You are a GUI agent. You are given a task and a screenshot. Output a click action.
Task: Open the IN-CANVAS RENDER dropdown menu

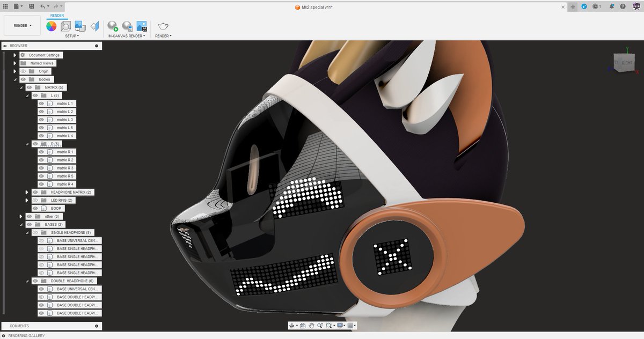coord(127,36)
